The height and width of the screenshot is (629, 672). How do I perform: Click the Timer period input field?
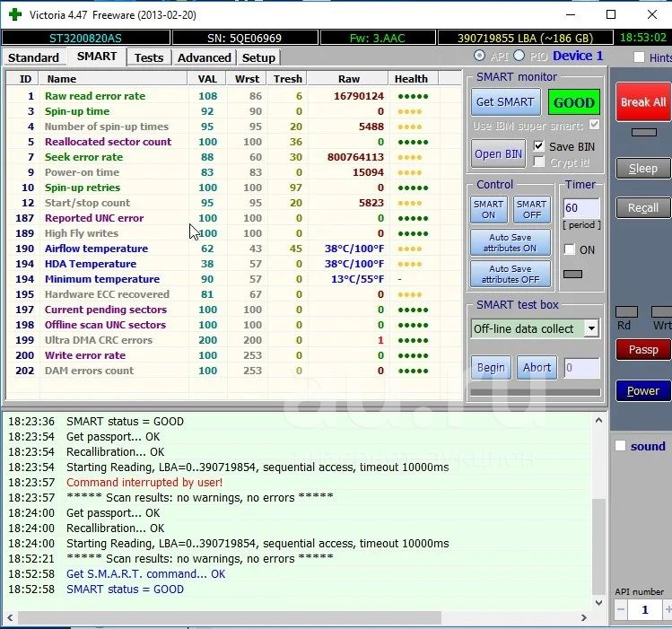581,208
